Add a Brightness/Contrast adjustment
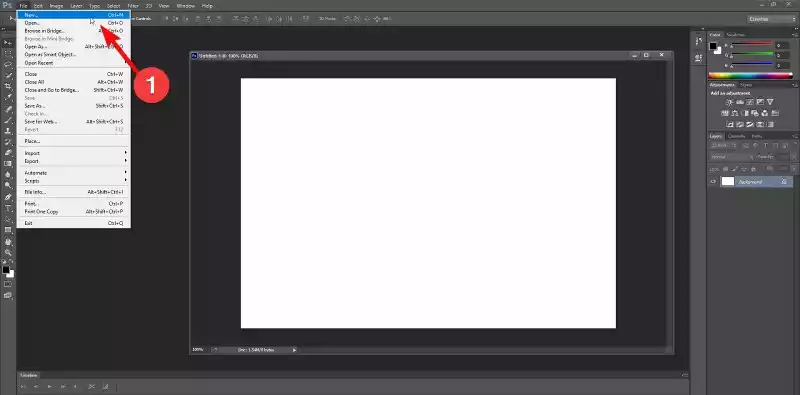Viewport: 800px width, 395px height. [x=729, y=102]
